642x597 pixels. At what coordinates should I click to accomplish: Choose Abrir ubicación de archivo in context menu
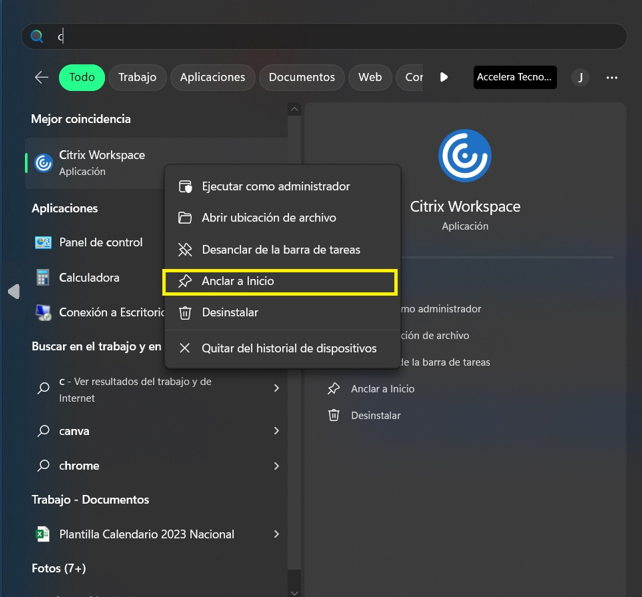283,218
